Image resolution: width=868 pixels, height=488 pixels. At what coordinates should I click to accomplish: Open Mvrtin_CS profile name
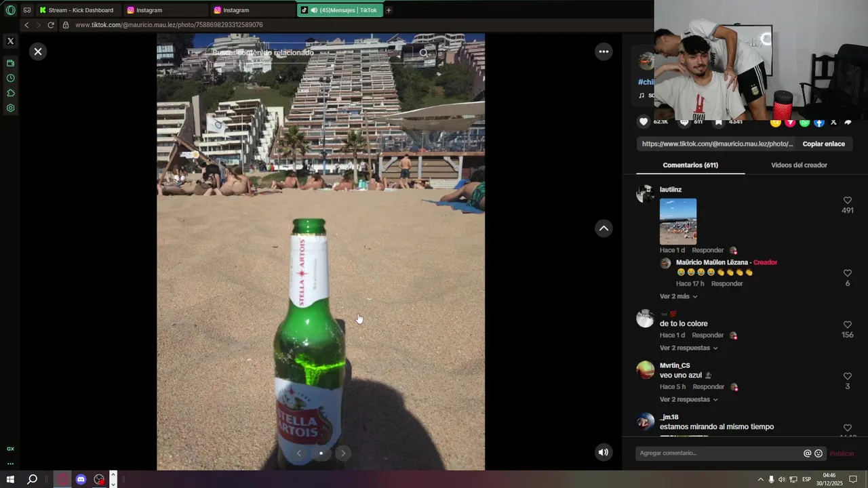675,365
